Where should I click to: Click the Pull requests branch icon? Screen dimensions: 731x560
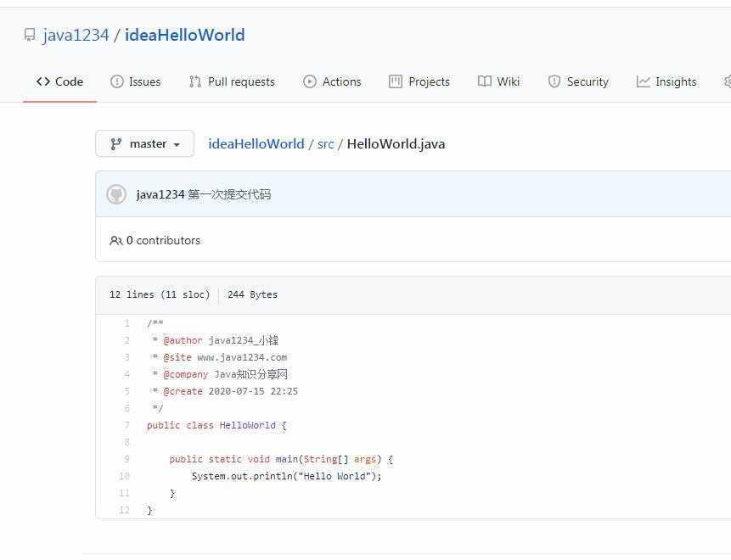(195, 81)
